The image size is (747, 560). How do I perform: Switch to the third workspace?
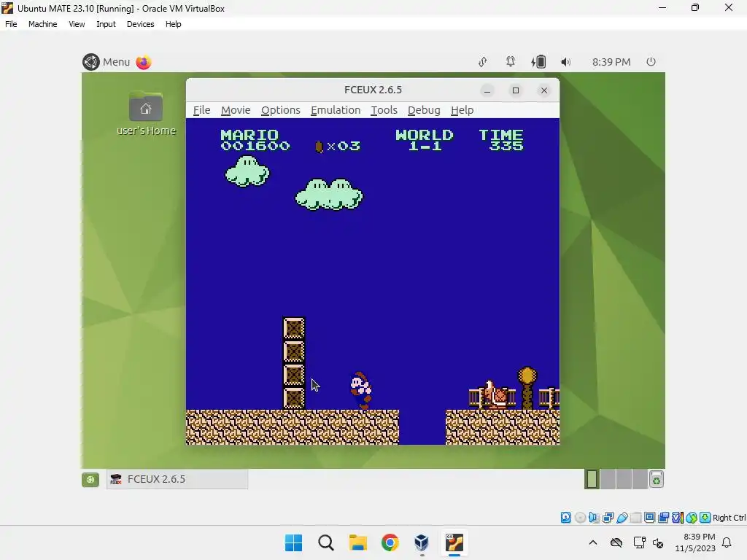[624, 479]
